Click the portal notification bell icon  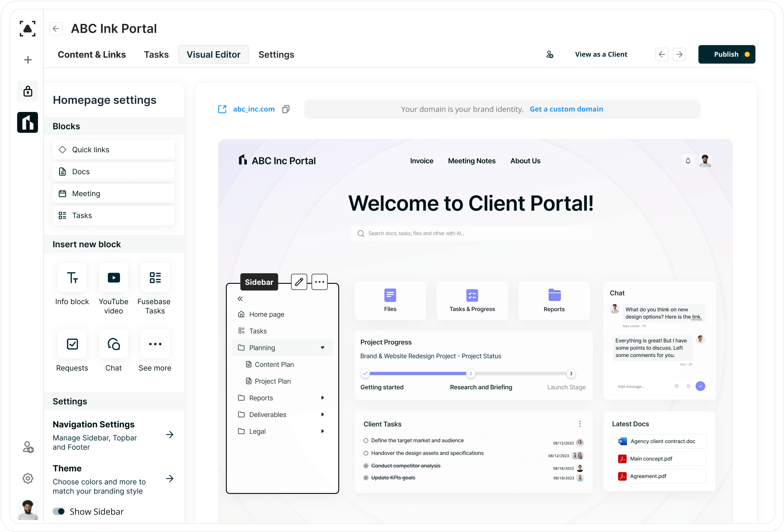point(688,161)
